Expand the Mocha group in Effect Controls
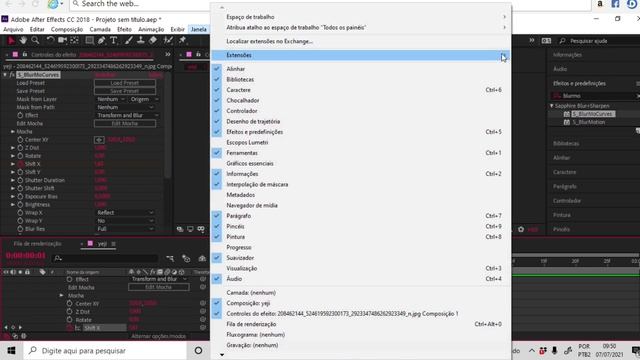Viewport: 640px width, 360px height. pos(13,132)
